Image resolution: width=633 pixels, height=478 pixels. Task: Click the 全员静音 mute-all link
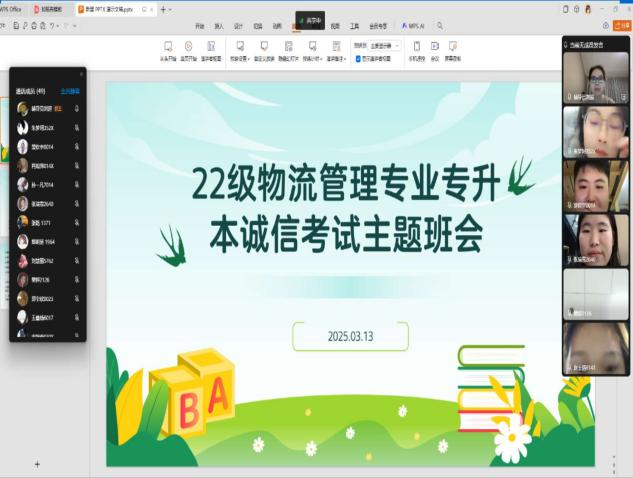coord(69,90)
